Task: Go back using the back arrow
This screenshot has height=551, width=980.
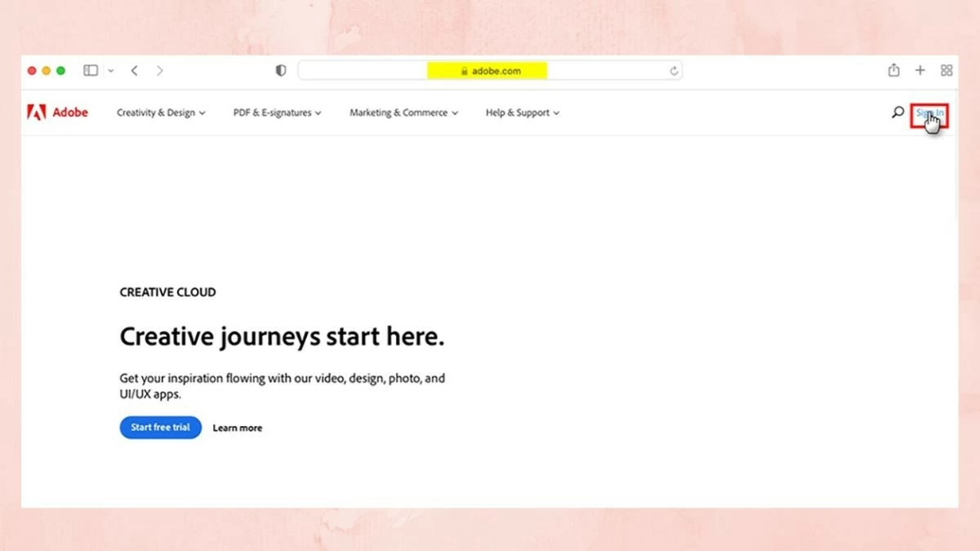Action: (x=135, y=71)
